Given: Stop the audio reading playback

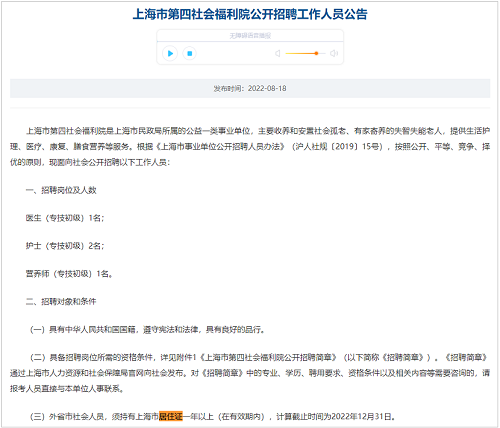Looking at the screenshot, I should point(189,53).
